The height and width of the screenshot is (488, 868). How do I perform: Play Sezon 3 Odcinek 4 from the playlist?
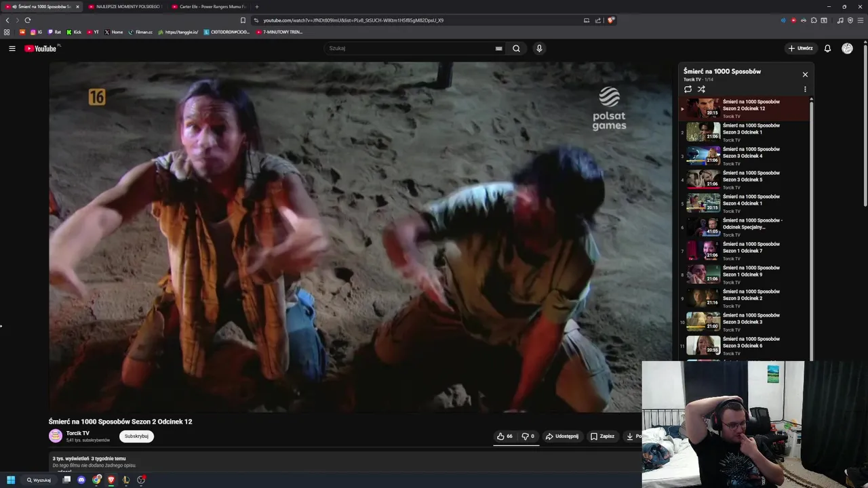(745, 155)
